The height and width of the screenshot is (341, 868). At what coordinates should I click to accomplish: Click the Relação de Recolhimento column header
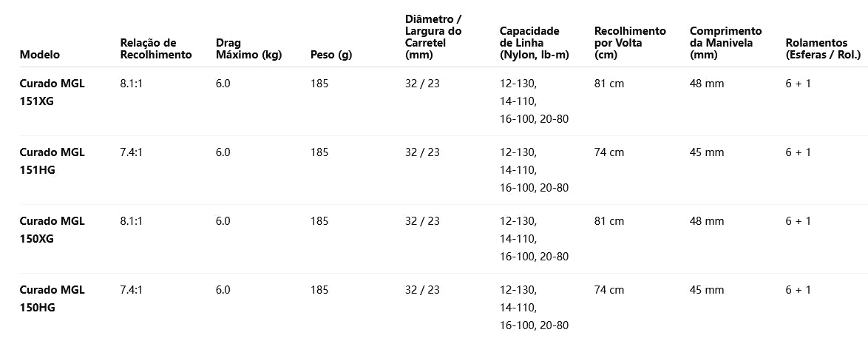tap(155, 49)
